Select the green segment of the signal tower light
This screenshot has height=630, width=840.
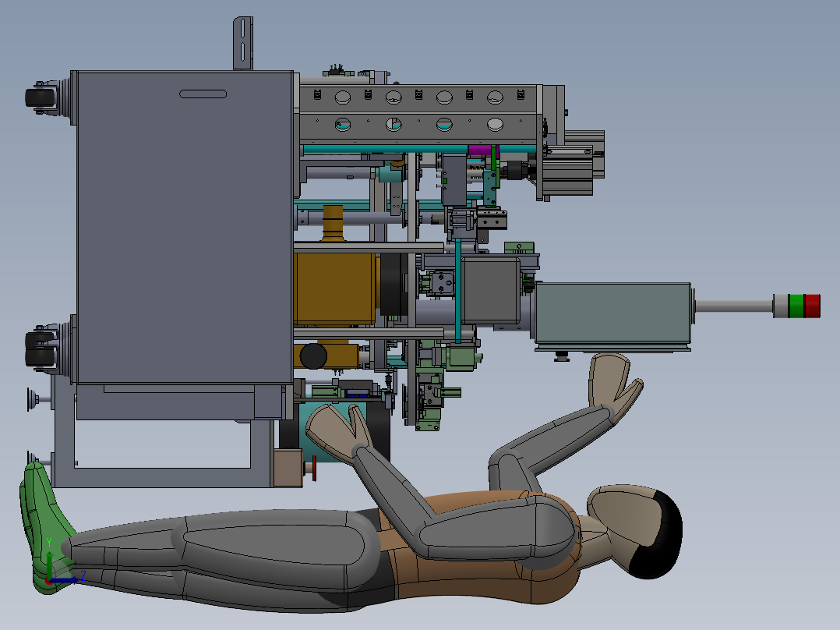click(x=796, y=306)
